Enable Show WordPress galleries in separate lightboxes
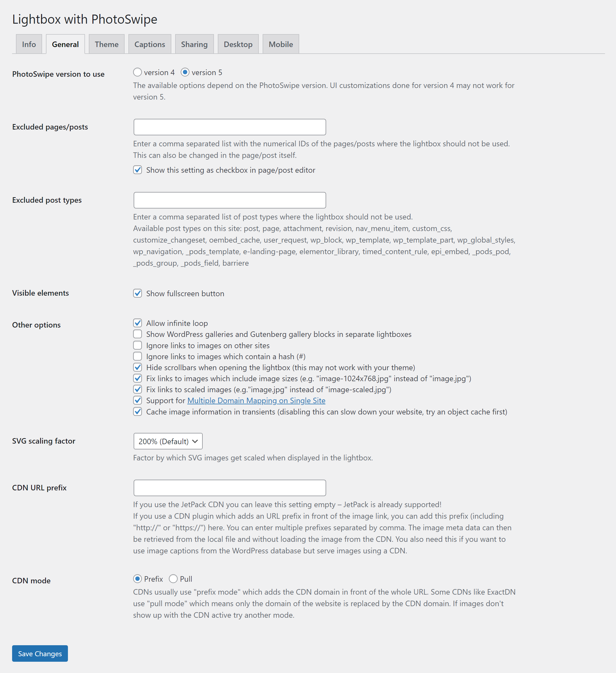The image size is (616, 673). [137, 334]
